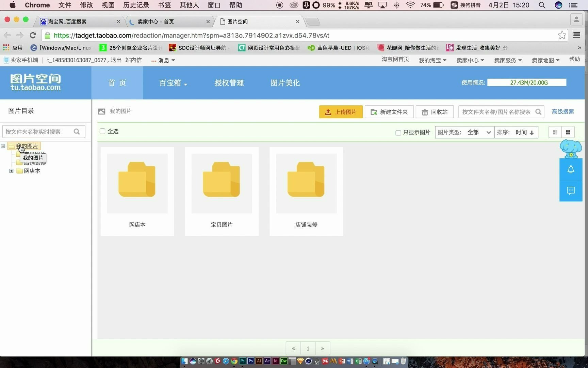The image size is (588, 368).
Task: Open advanced search (高级搜索)
Action: pos(563,111)
